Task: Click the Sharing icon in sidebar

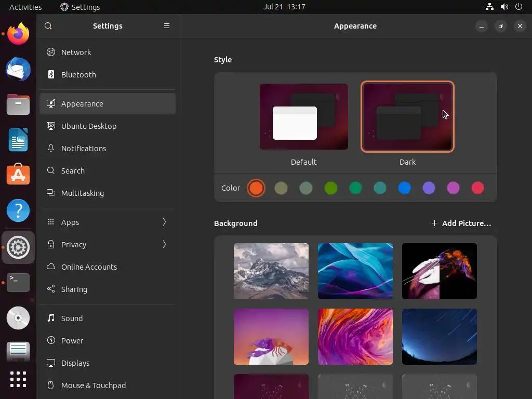Action: click(x=51, y=289)
